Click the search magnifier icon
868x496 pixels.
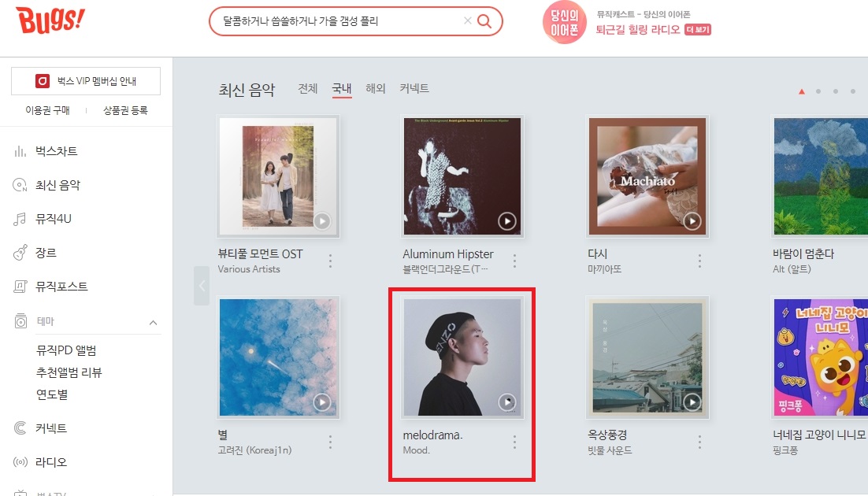[x=484, y=21]
